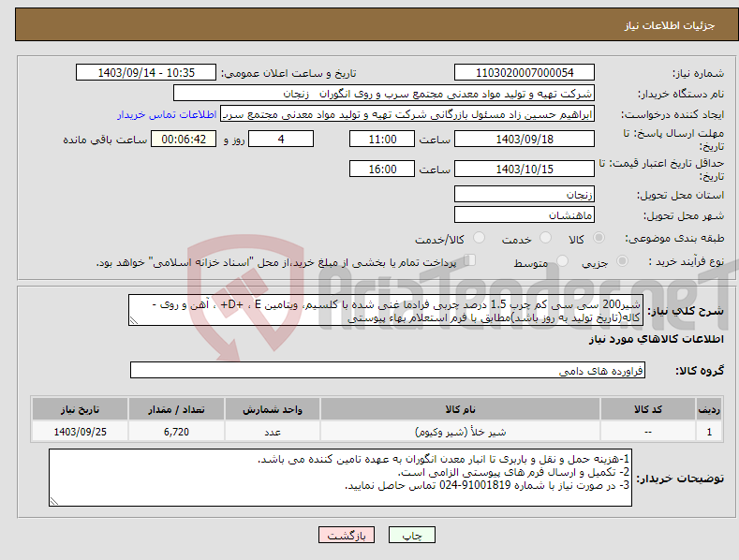Select the متوسط purchase type radio

562,261
